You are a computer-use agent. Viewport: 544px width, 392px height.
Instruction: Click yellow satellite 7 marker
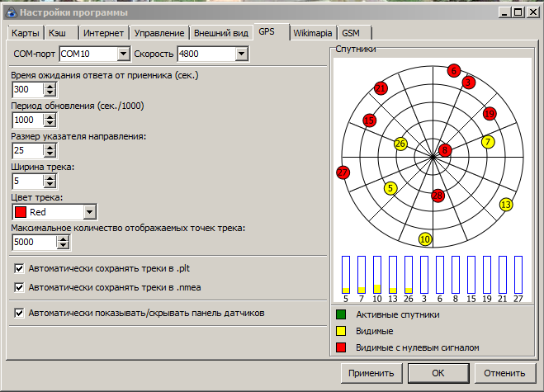point(488,142)
